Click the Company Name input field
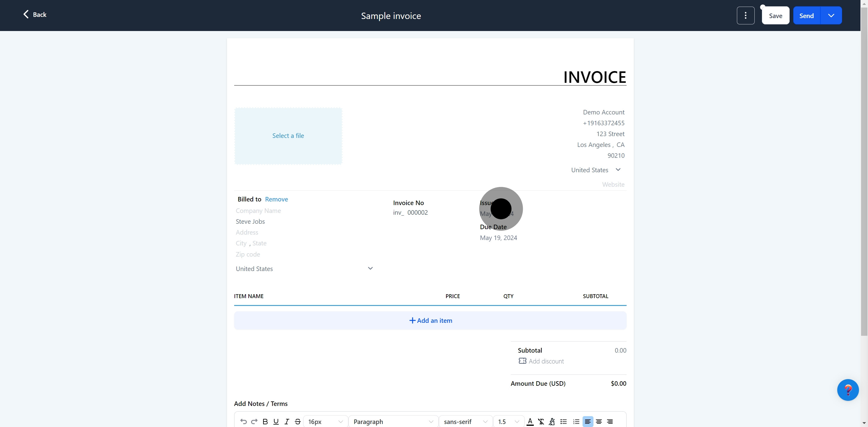This screenshot has height=427, width=868. (259, 210)
